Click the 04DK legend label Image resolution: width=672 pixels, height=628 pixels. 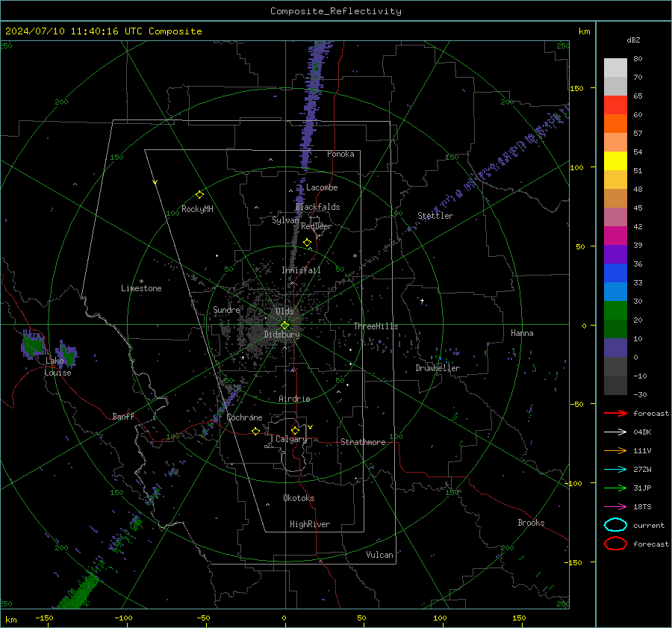tap(642, 432)
